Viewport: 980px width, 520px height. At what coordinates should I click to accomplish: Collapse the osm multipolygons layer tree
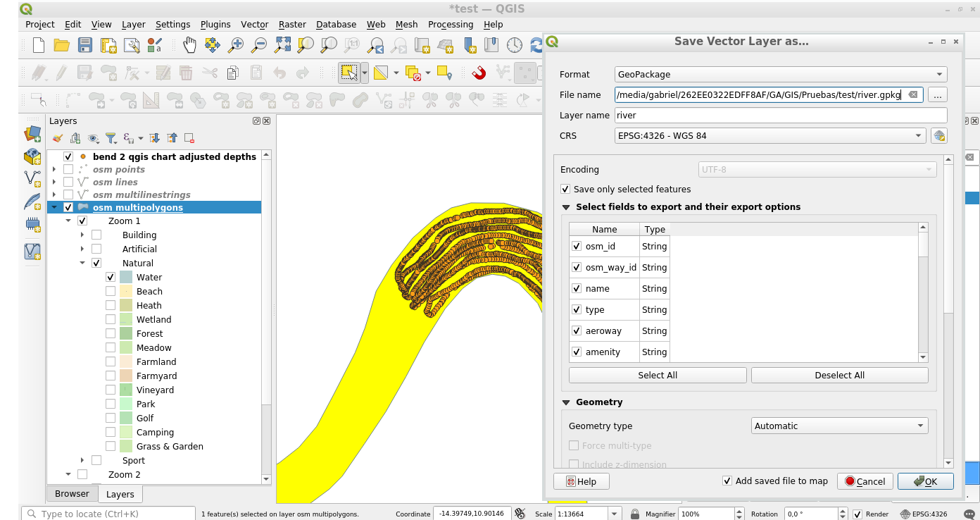tap(54, 207)
